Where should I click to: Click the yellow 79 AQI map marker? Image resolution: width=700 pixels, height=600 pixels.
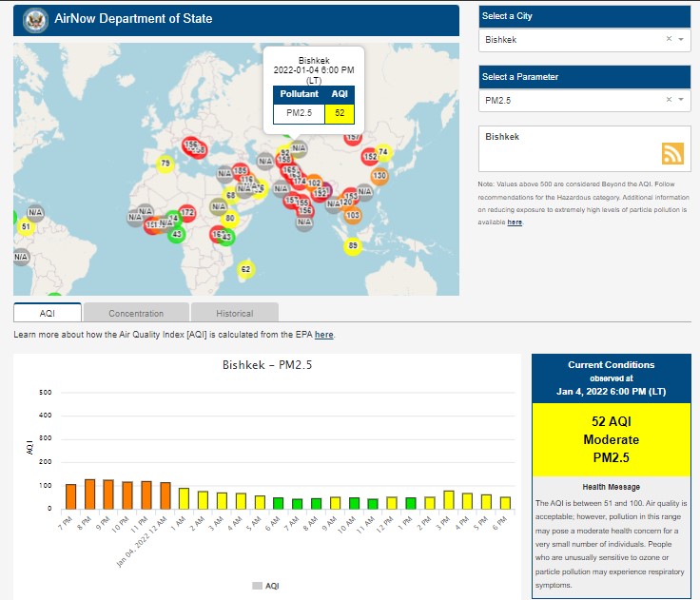tap(165, 165)
